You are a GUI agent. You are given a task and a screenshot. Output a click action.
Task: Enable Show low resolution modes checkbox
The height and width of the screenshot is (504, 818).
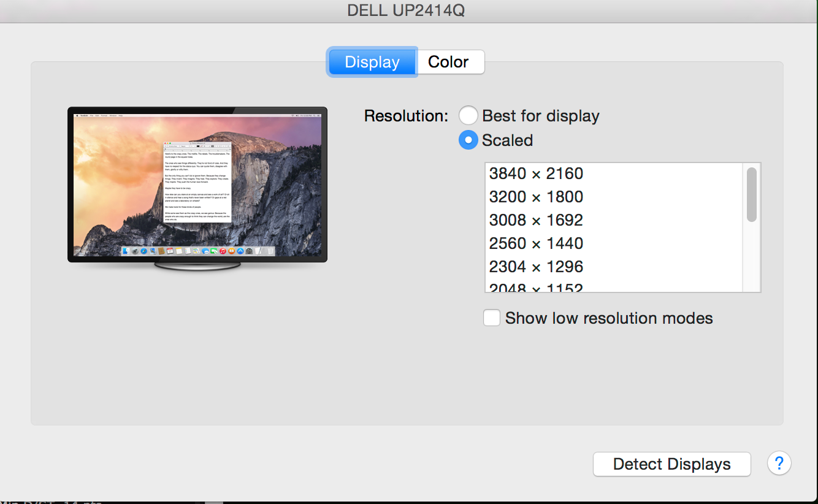[492, 318]
